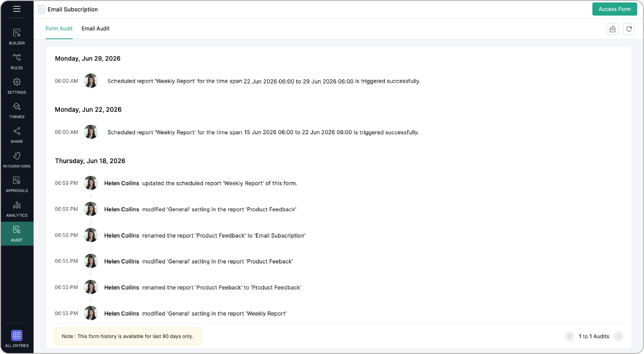
Task: Go to previous audits page arrow
Action: click(569, 336)
